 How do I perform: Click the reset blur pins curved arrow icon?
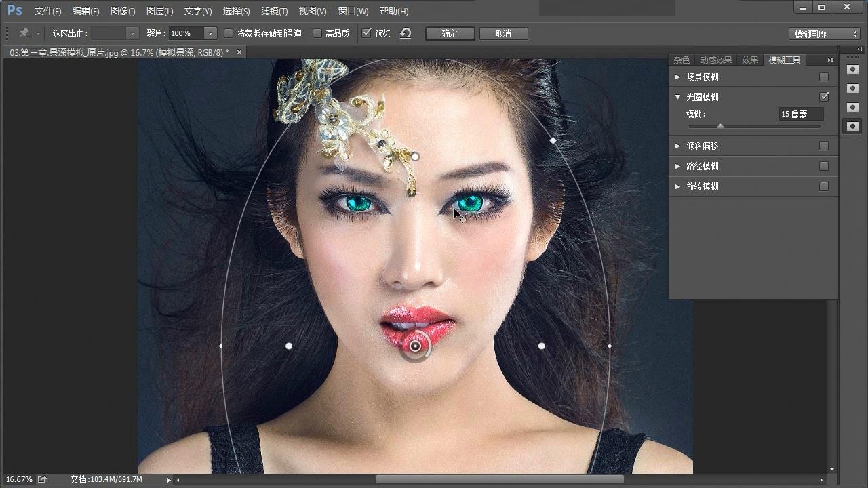(x=406, y=33)
